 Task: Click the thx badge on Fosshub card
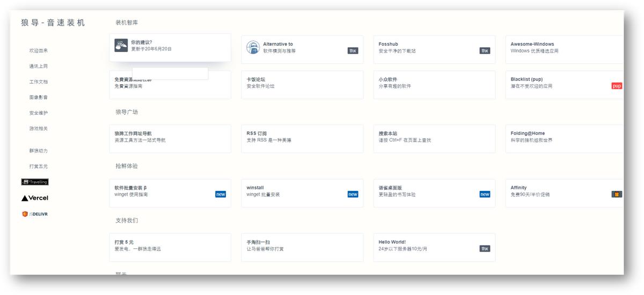[x=485, y=51]
